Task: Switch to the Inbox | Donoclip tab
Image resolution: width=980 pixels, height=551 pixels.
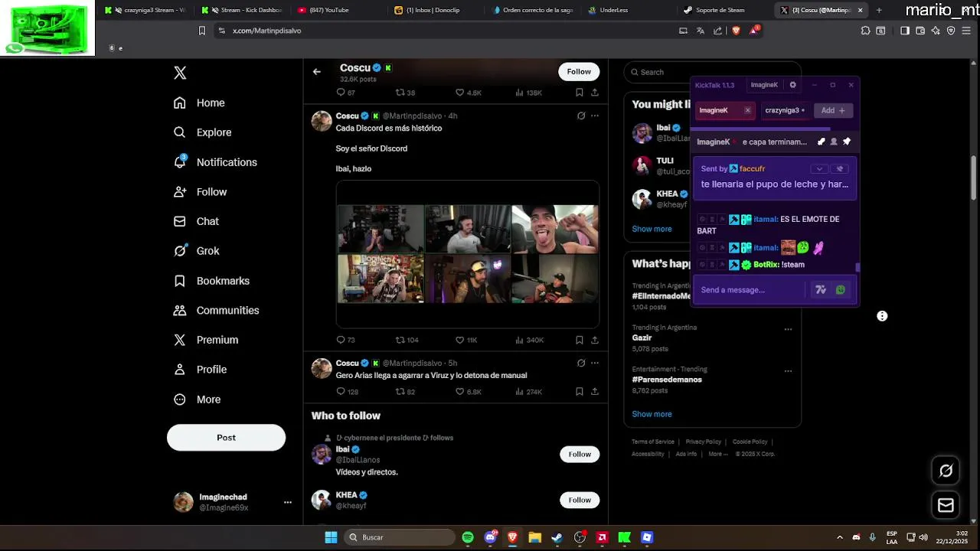Action: tap(433, 10)
